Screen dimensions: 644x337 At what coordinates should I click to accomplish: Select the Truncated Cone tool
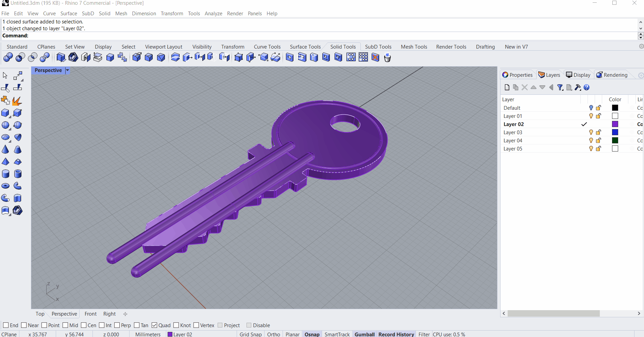click(18, 149)
